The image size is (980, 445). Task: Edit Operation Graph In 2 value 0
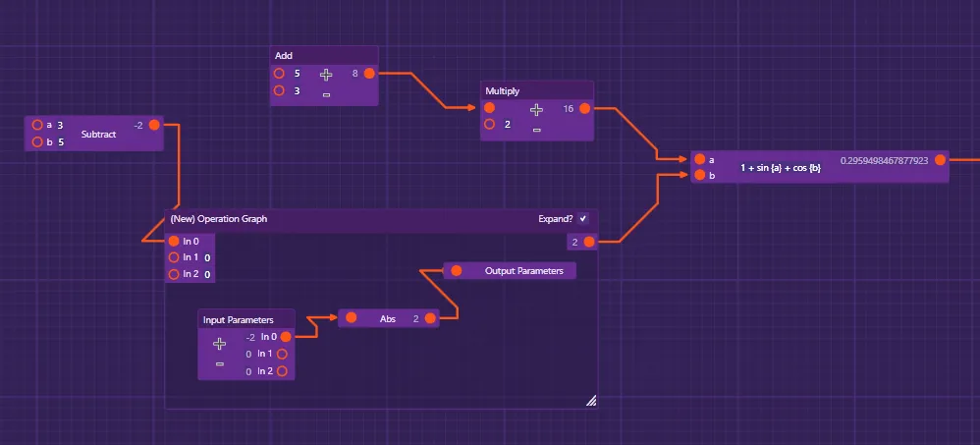point(207,274)
